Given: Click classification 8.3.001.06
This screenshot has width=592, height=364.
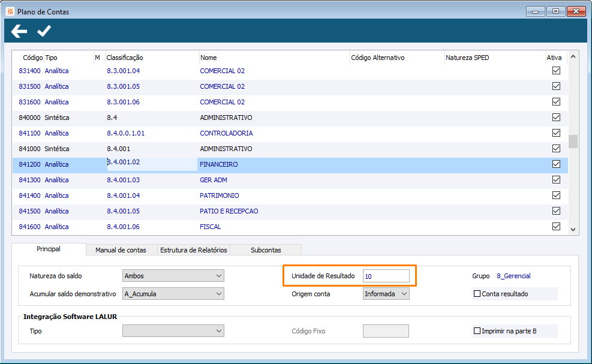Looking at the screenshot, I should pyautogui.click(x=123, y=102).
